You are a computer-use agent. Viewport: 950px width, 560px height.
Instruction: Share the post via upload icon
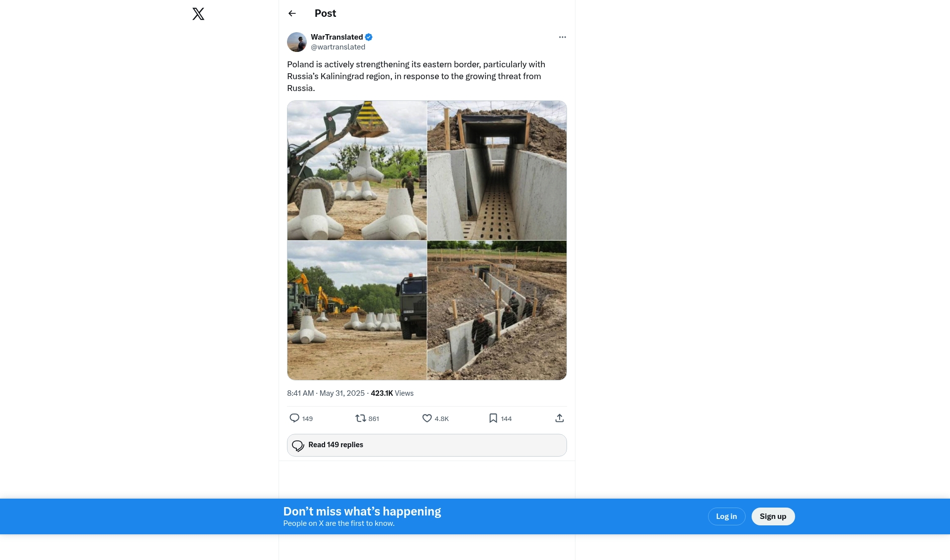pos(560,418)
